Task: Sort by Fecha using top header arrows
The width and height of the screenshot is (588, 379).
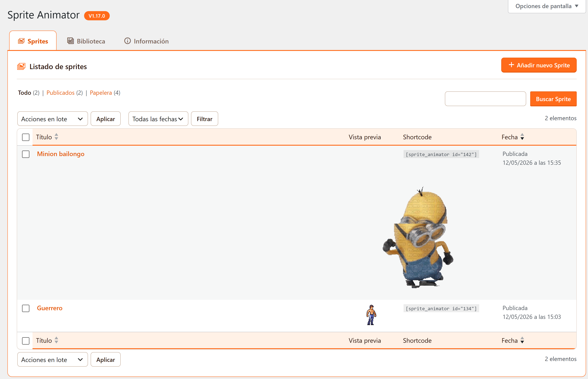Action: [x=522, y=137]
